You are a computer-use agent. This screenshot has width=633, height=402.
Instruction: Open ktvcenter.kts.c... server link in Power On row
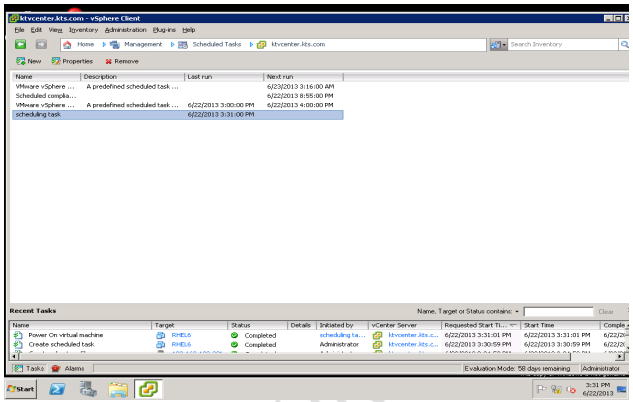click(413, 335)
